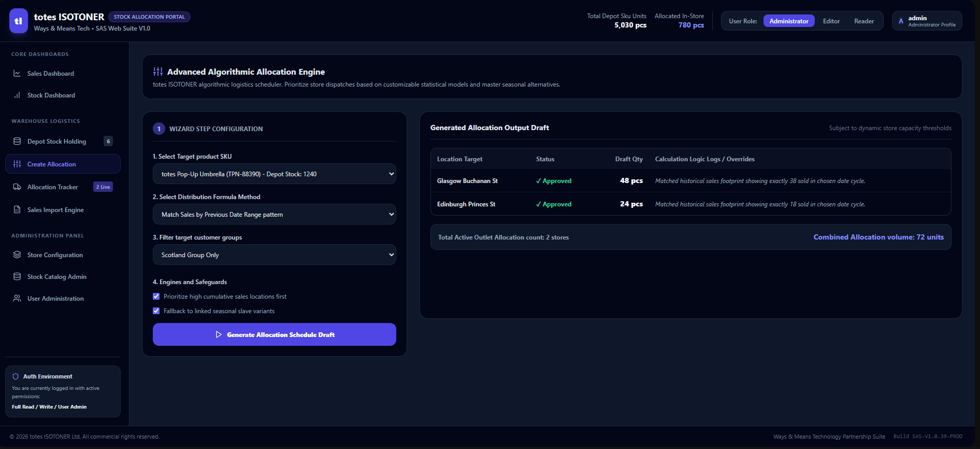Click the Auth Environment shield icon
The height and width of the screenshot is (449, 980).
click(x=16, y=376)
